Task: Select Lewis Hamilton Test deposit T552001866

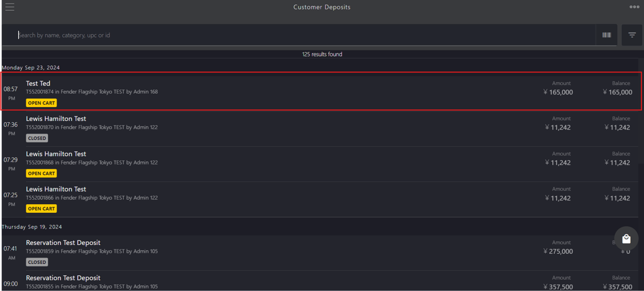Action: [x=320, y=200]
